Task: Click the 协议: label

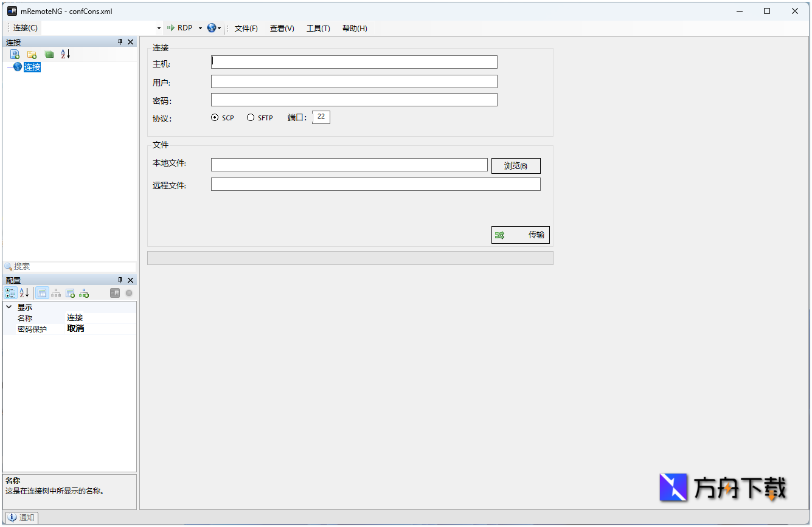Action: (x=162, y=119)
